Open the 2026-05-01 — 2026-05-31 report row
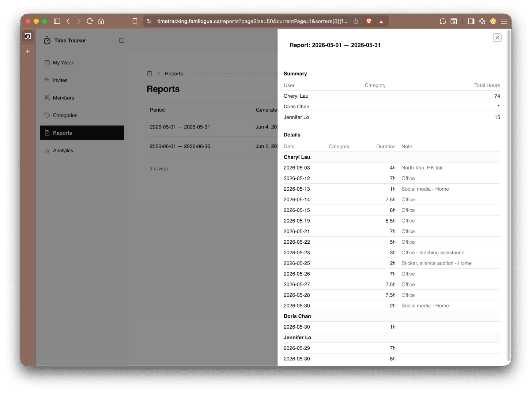 (212, 127)
